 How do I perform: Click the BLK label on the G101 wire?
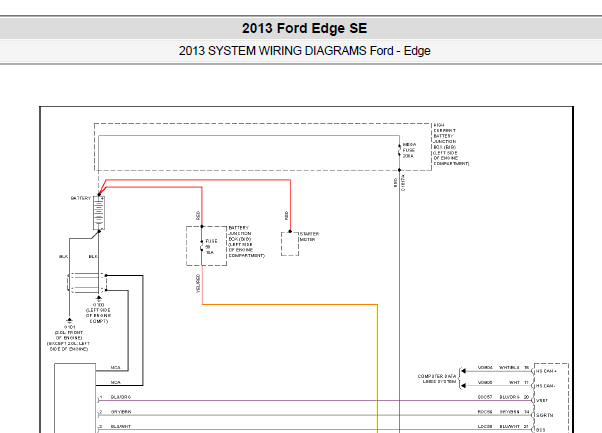[x=63, y=256]
